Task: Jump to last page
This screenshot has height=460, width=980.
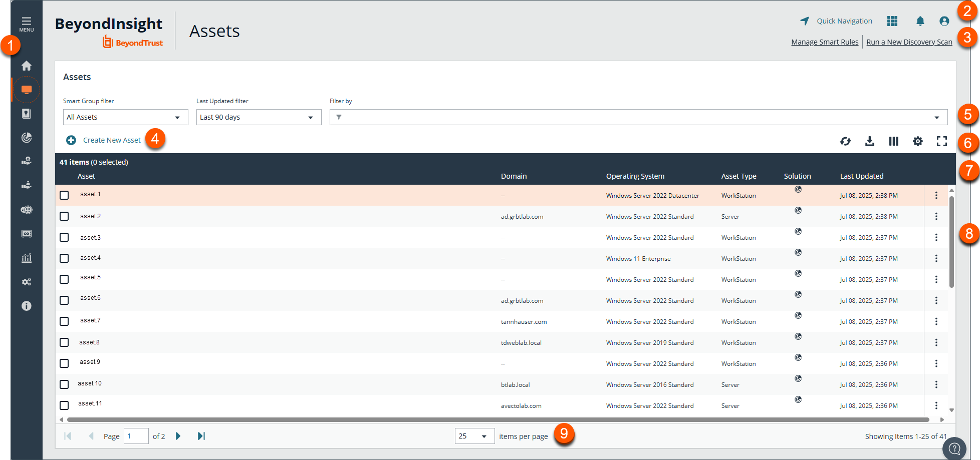Action: pos(201,436)
